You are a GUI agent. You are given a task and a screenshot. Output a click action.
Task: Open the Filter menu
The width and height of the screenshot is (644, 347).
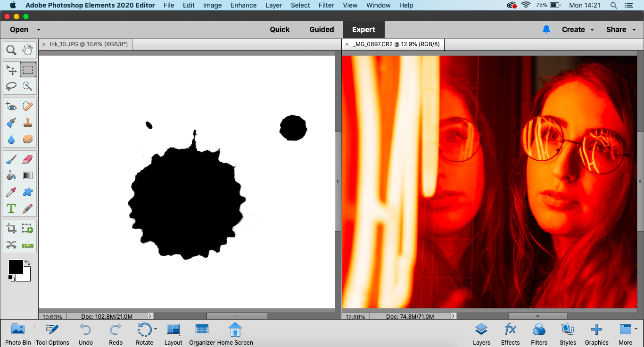(326, 5)
